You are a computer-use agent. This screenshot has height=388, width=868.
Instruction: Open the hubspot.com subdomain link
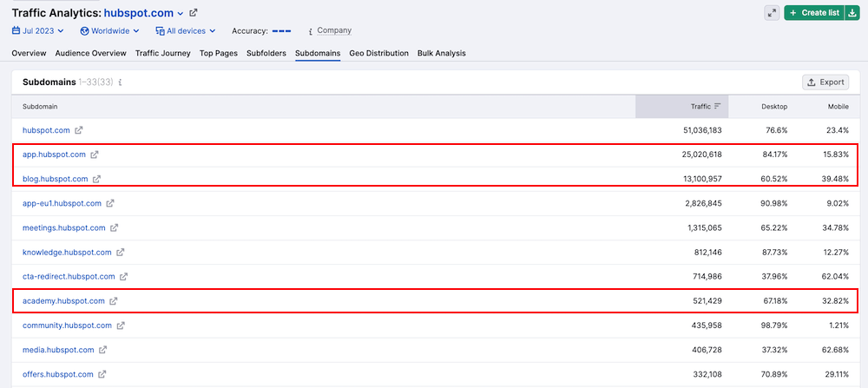[x=46, y=130]
